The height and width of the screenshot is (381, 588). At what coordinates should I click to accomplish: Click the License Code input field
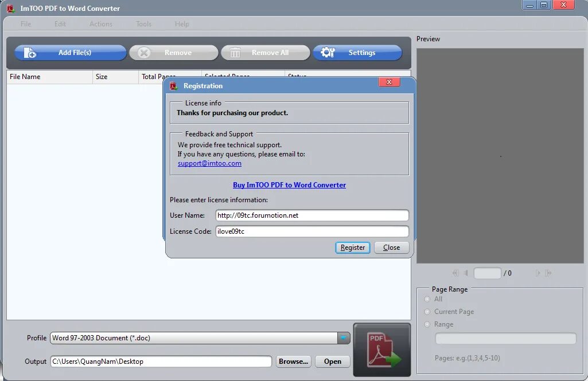tap(312, 231)
